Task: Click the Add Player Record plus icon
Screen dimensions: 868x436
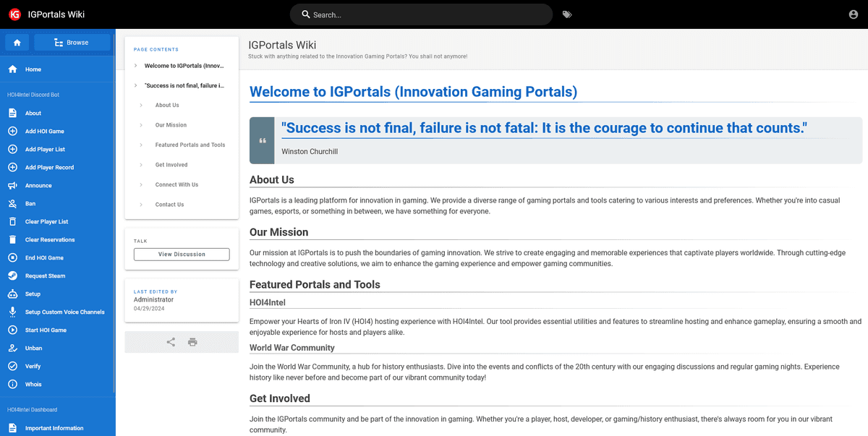Action: pos(12,167)
